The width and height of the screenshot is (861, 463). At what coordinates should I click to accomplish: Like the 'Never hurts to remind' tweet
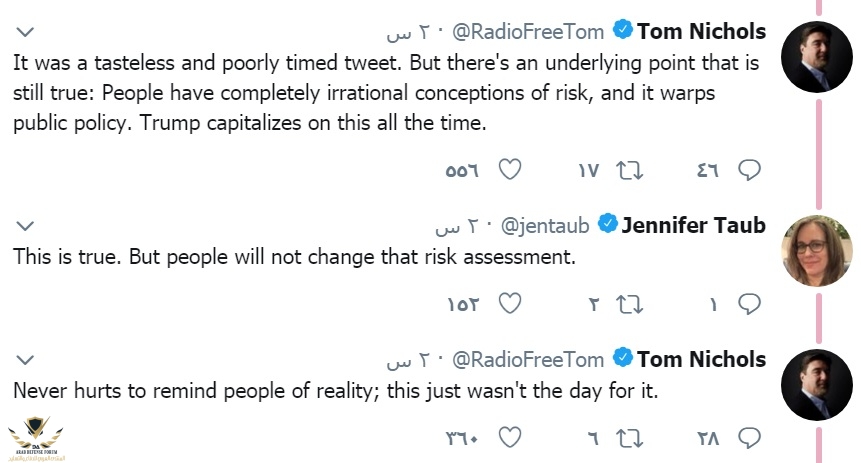click(509, 437)
